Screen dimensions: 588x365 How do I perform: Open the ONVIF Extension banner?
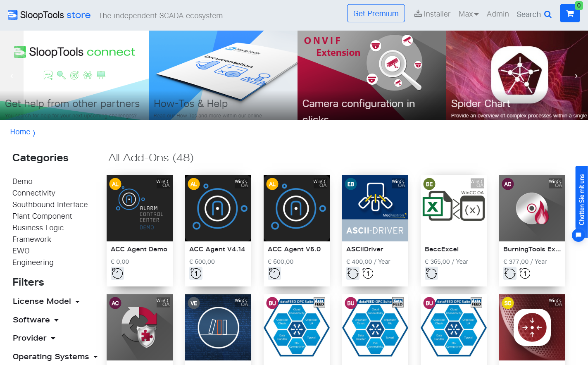click(x=372, y=75)
